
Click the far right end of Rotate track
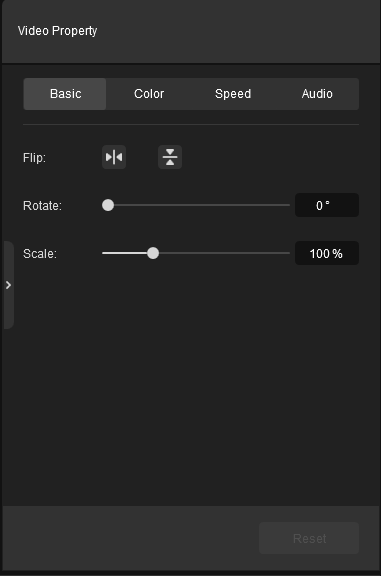coord(288,205)
